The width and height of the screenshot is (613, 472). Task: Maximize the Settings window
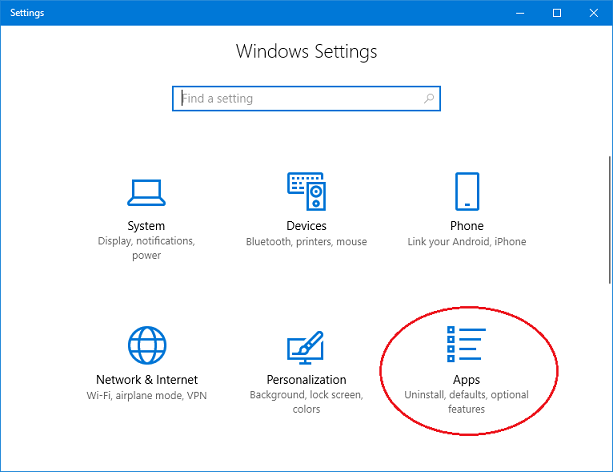coord(557,13)
